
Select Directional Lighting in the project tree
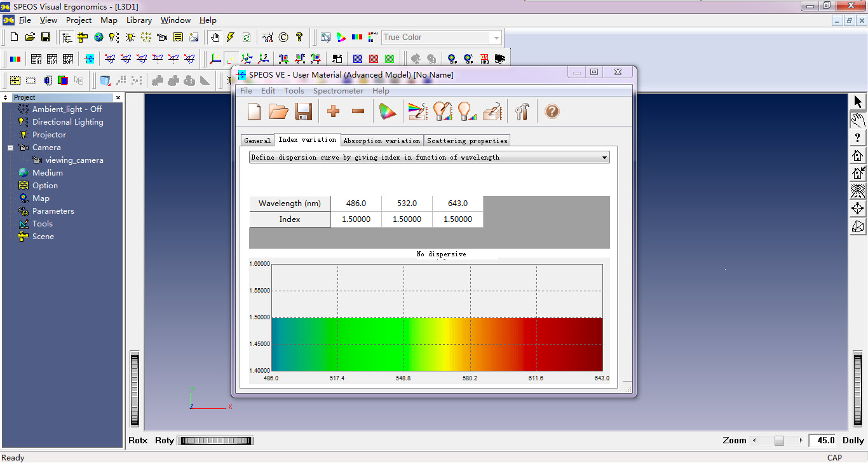point(67,122)
